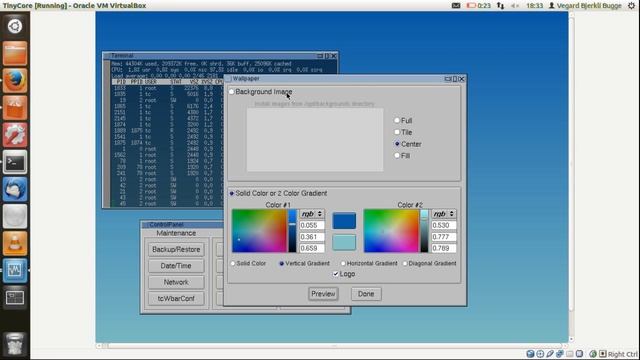Click the VirtualBox display status icon

[579, 354]
